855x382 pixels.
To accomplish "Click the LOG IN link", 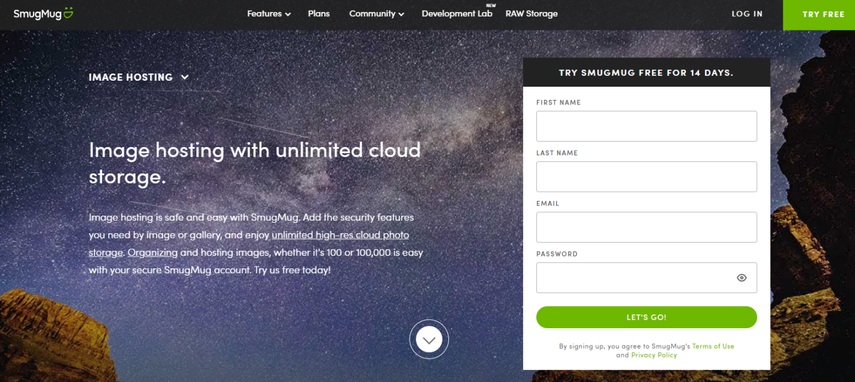I will [x=747, y=14].
